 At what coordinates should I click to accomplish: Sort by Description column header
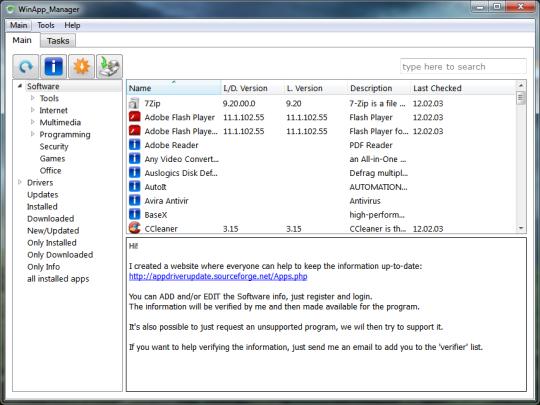379,88
